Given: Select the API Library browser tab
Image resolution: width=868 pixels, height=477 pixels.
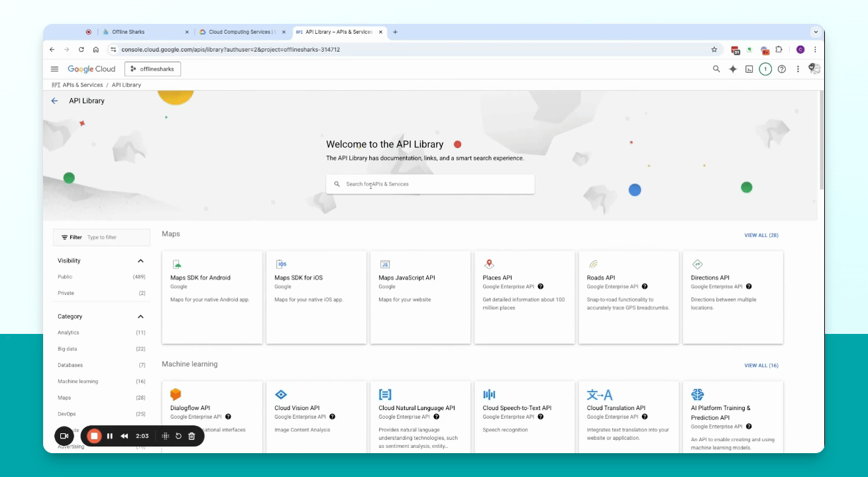Looking at the screenshot, I should 339,32.
